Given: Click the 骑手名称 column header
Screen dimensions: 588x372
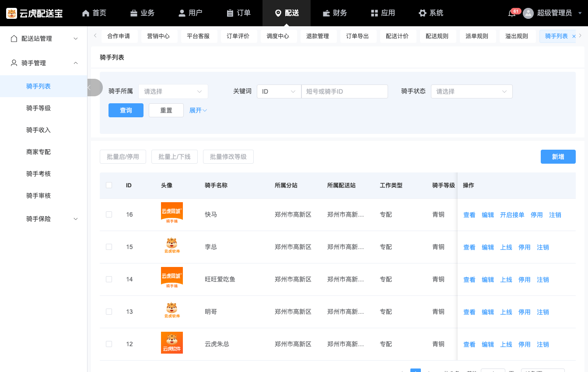Looking at the screenshot, I should click(x=216, y=185).
